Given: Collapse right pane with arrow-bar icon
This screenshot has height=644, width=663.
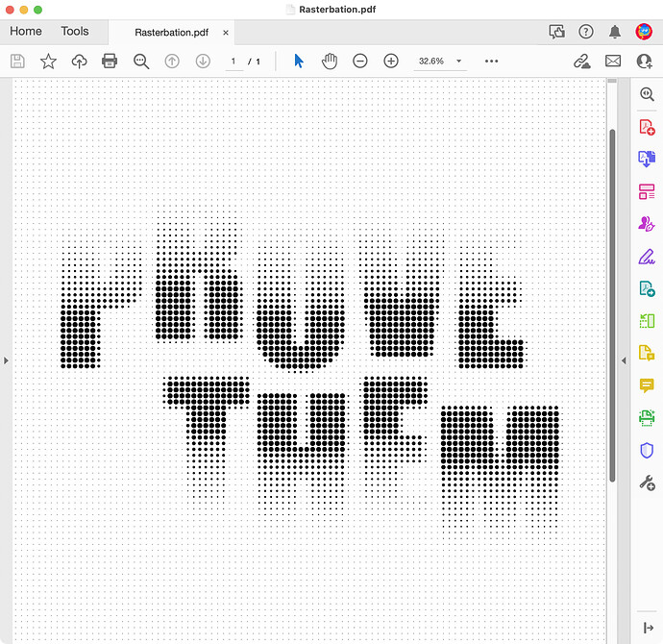Looking at the screenshot, I should pyautogui.click(x=649, y=628).
